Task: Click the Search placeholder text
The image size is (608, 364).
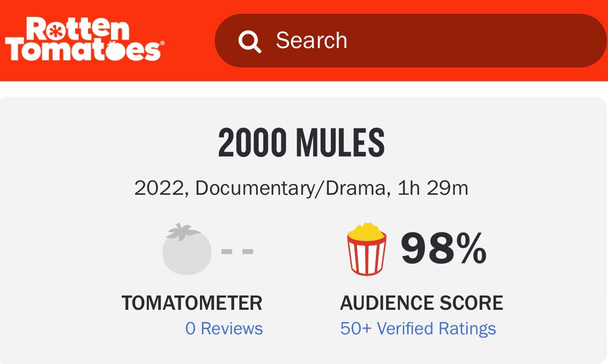Action: tap(311, 40)
